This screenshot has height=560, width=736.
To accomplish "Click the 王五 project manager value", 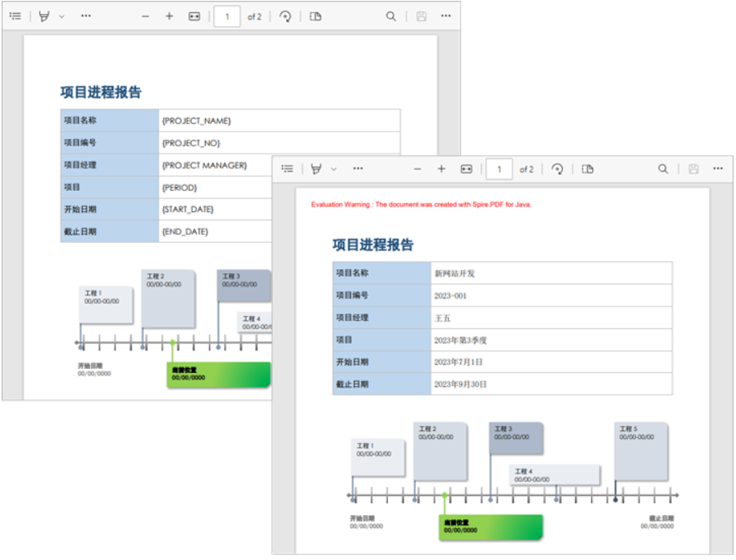I will point(442,319).
